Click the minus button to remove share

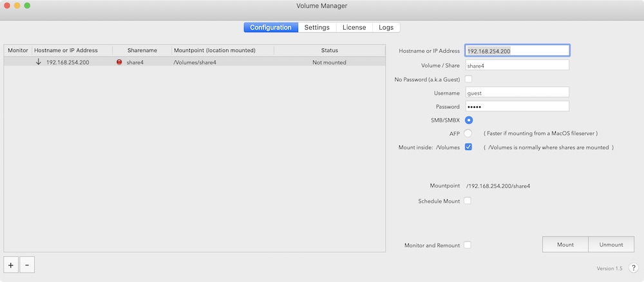point(27,265)
